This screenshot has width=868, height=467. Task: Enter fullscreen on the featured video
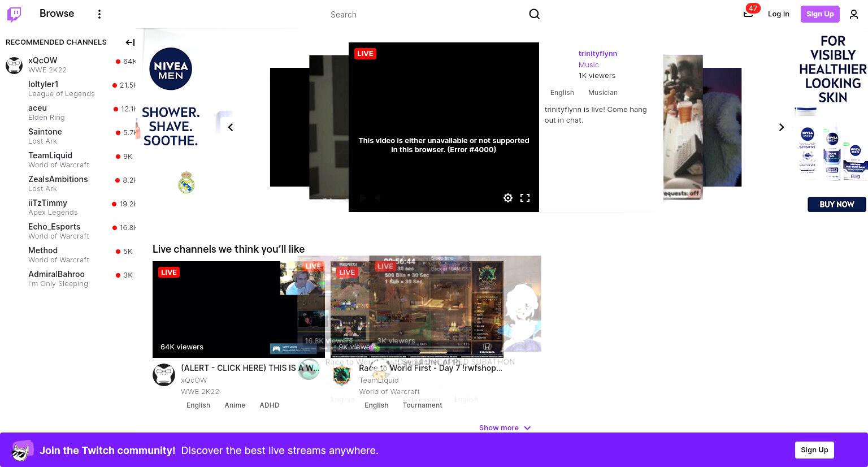(525, 198)
